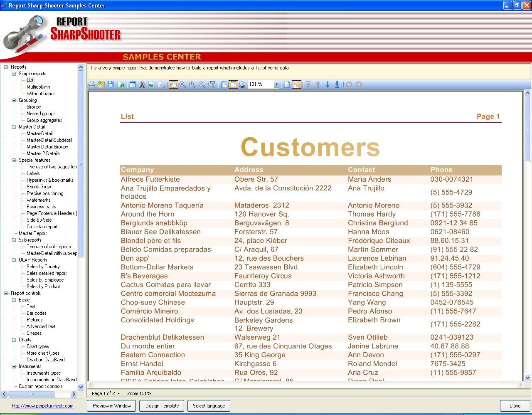
Task: Click the Open document folder icon
Action: click(x=101, y=84)
